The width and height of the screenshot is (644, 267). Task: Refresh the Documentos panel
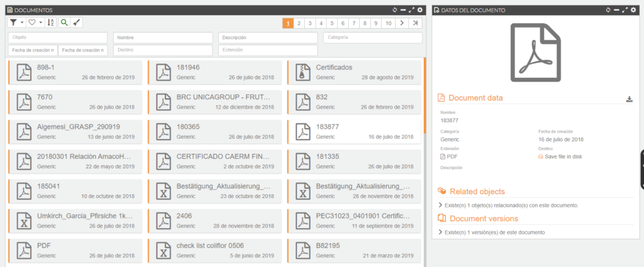tap(395, 10)
